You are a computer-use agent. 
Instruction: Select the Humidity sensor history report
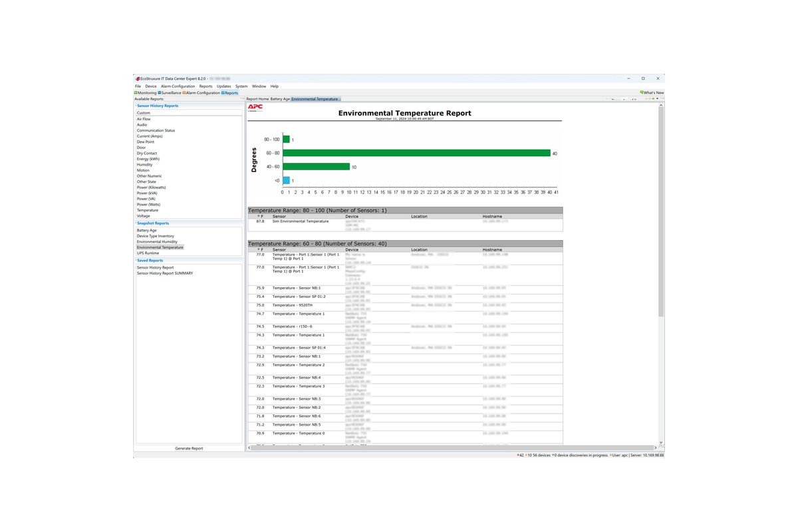pos(145,165)
